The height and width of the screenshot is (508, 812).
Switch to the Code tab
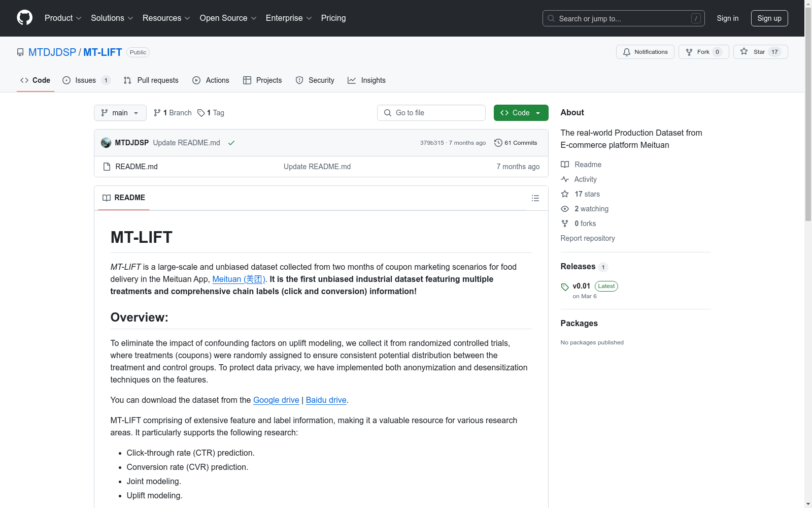[36, 80]
